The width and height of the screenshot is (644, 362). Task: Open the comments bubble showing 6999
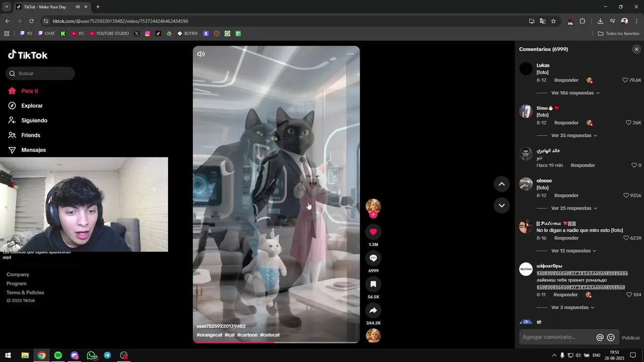[373, 258]
